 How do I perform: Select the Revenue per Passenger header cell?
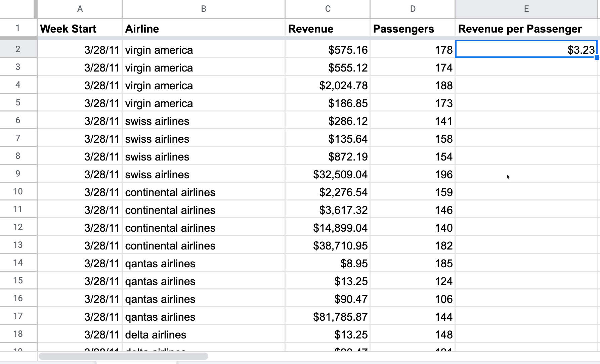click(526, 29)
